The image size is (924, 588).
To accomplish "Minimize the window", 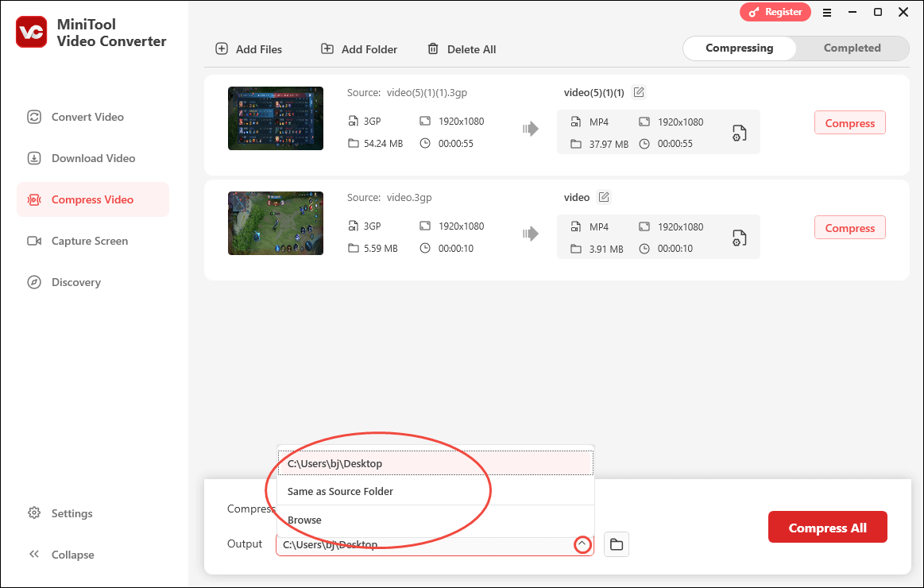I will [x=852, y=12].
